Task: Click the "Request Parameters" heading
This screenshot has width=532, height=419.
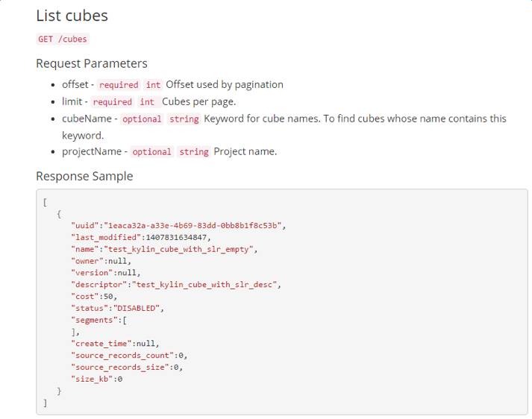Action: point(92,63)
